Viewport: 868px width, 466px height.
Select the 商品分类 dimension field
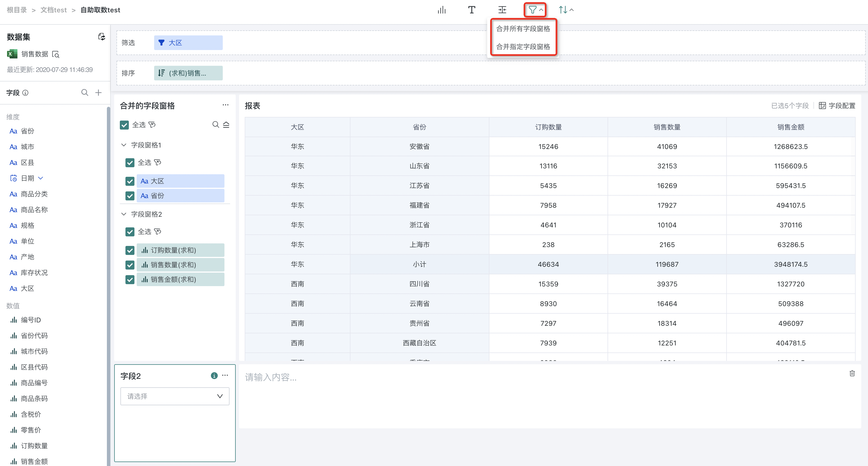[x=34, y=194]
